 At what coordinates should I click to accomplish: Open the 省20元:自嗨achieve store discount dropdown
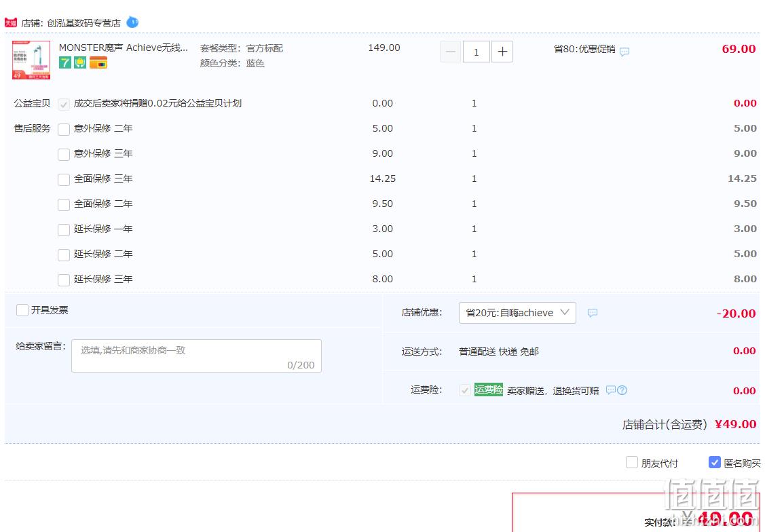[517, 313]
